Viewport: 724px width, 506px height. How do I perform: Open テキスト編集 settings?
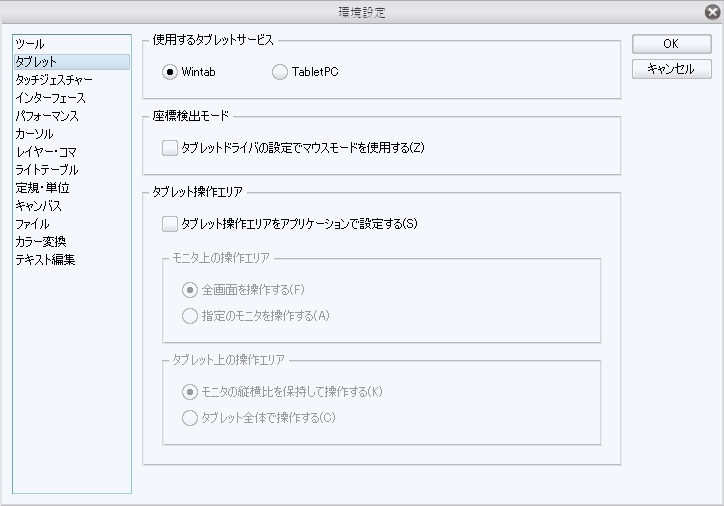pos(45,260)
